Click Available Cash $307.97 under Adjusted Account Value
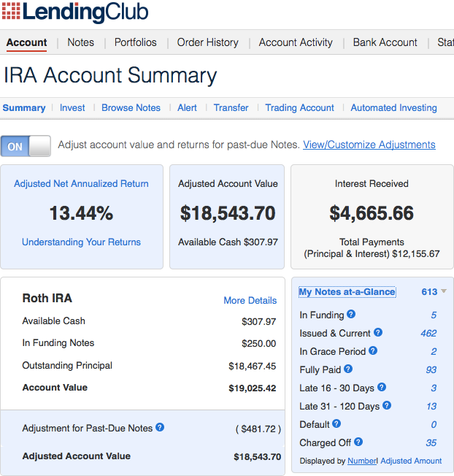Viewport: 454px width, 476px height. tap(228, 242)
